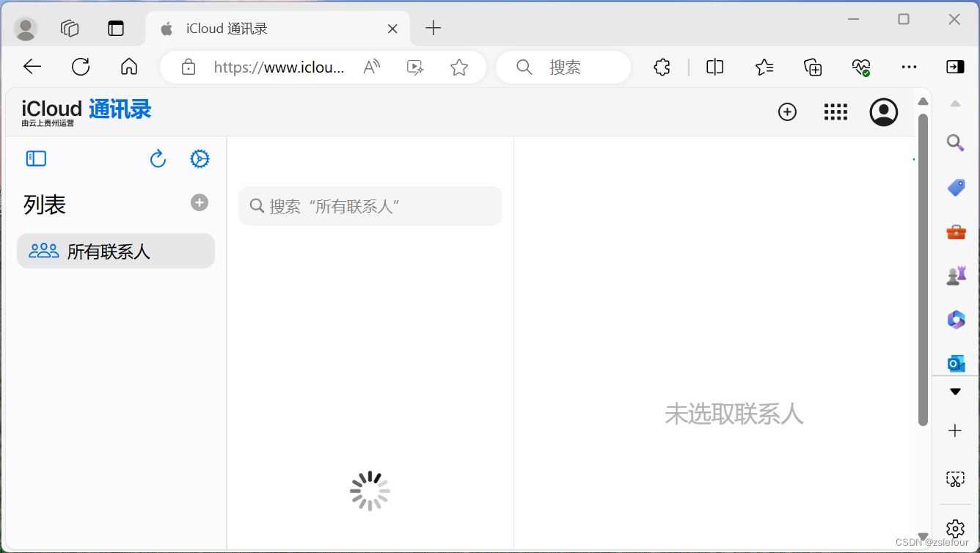Add a new list with plus icon

(200, 202)
